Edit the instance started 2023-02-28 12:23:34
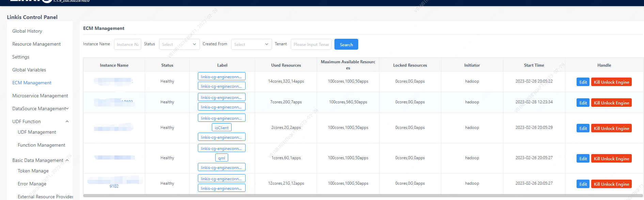This screenshot has width=644, height=200. coord(583,103)
